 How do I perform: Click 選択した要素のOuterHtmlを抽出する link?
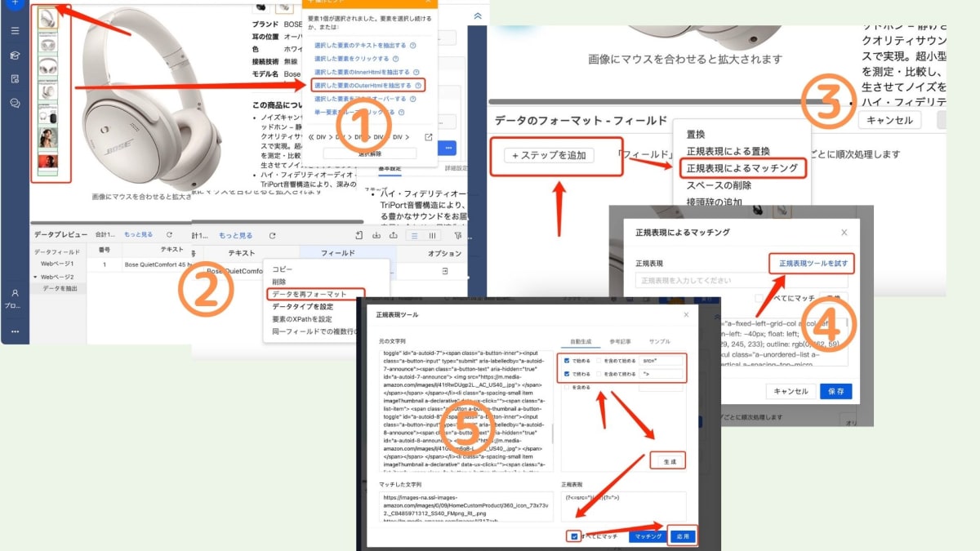click(x=363, y=85)
